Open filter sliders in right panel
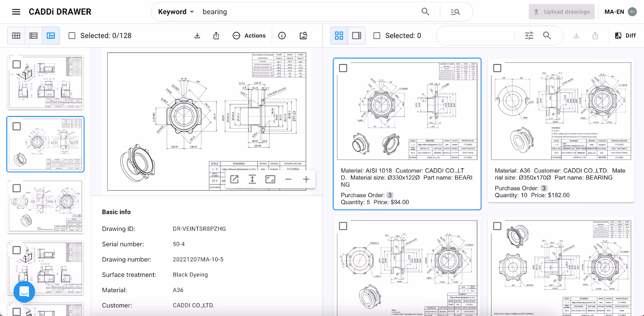This screenshot has width=644, height=316. (x=529, y=35)
